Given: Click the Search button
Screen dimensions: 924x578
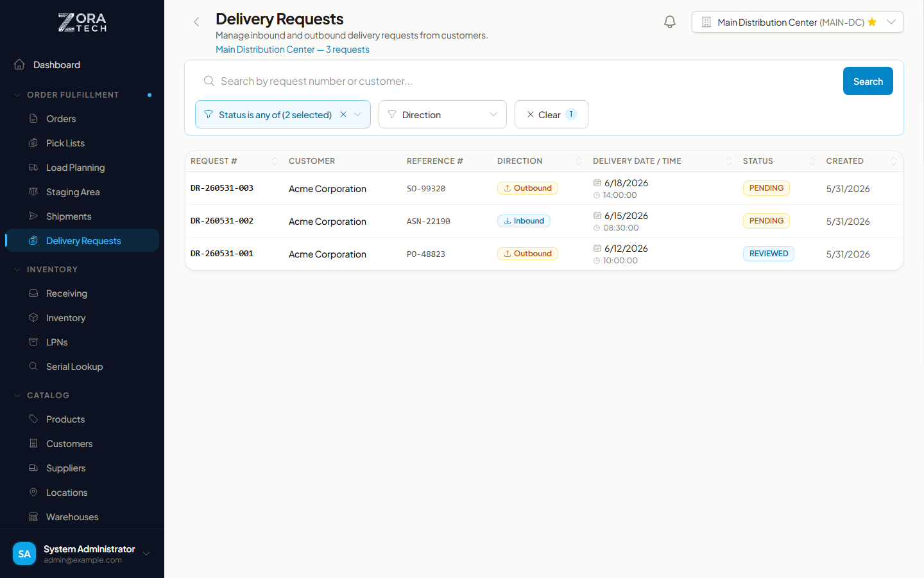Looking at the screenshot, I should (x=868, y=81).
